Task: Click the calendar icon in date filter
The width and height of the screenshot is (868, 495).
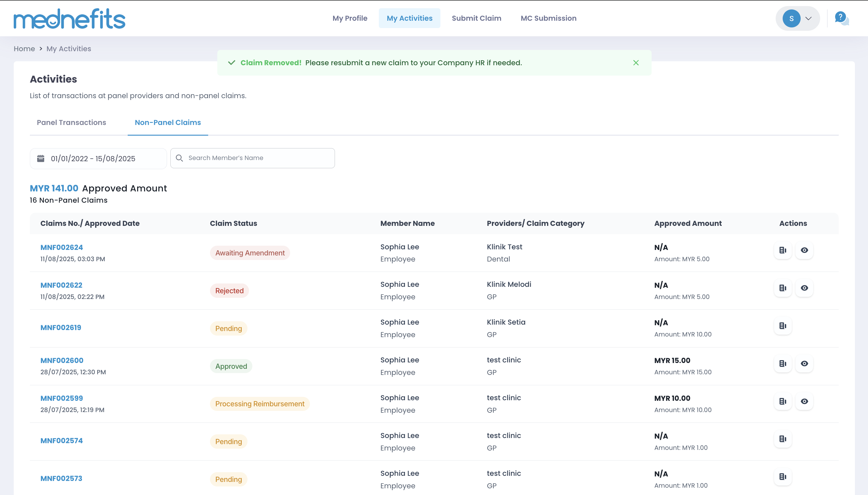Action: click(x=41, y=158)
